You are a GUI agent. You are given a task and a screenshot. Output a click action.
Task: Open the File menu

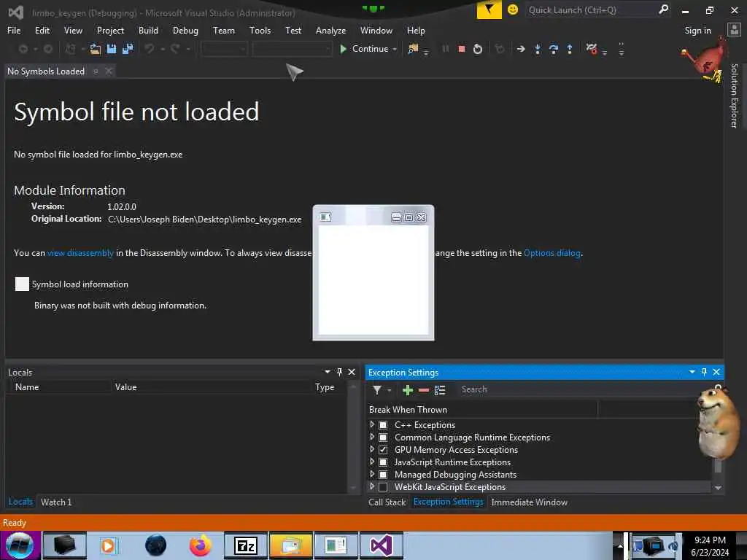coord(14,30)
